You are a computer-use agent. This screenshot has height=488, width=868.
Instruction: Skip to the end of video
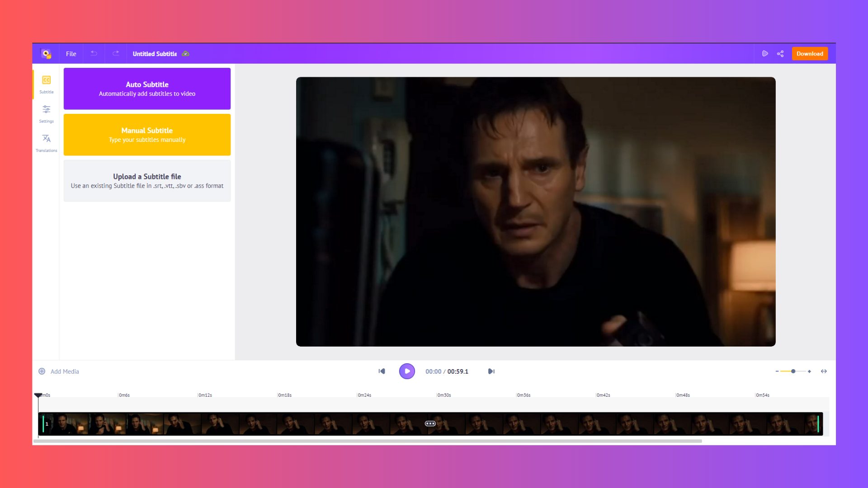[491, 371]
